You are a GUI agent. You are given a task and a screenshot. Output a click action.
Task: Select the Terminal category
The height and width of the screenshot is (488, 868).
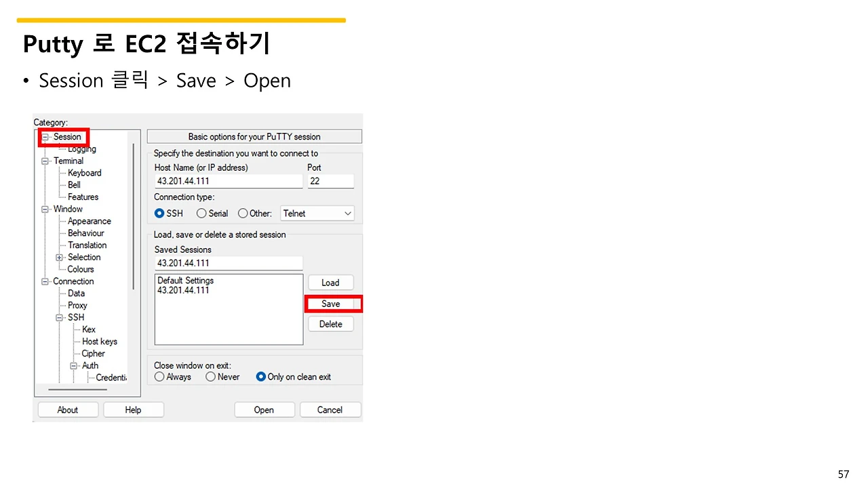(x=68, y=161)
